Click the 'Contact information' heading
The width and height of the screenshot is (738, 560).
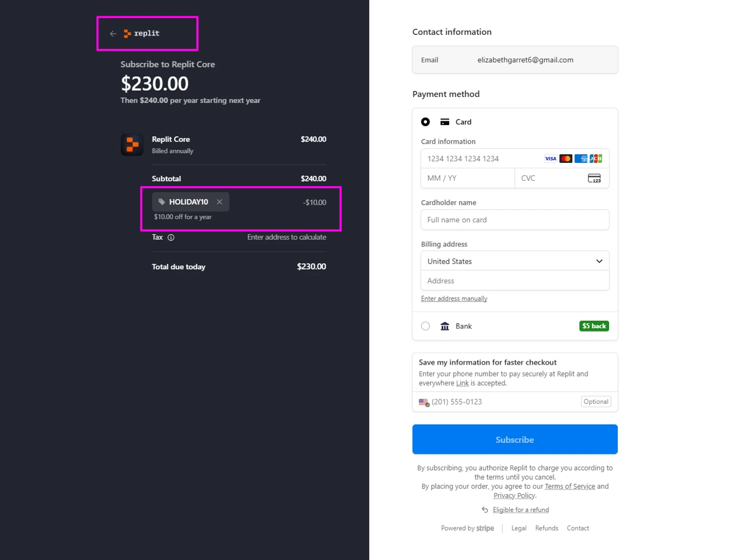452,32
